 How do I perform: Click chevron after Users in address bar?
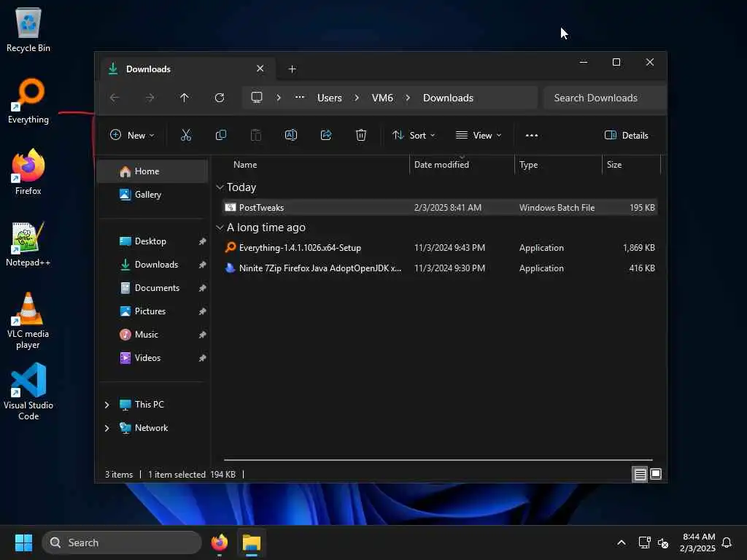pos(357,98)
